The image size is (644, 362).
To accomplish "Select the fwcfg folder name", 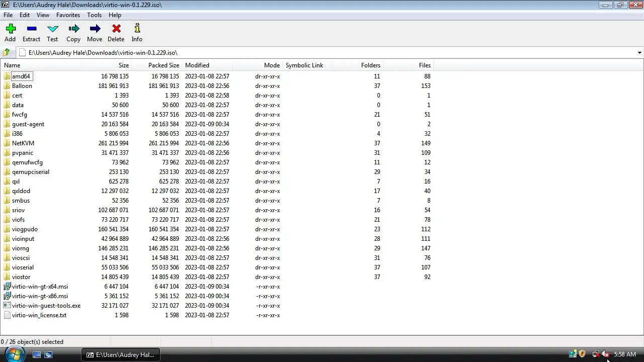I will tap(20, 115).
